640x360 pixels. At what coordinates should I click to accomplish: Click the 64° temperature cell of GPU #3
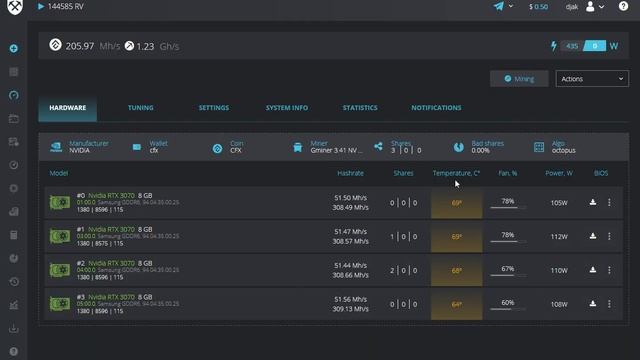(456, 304)
